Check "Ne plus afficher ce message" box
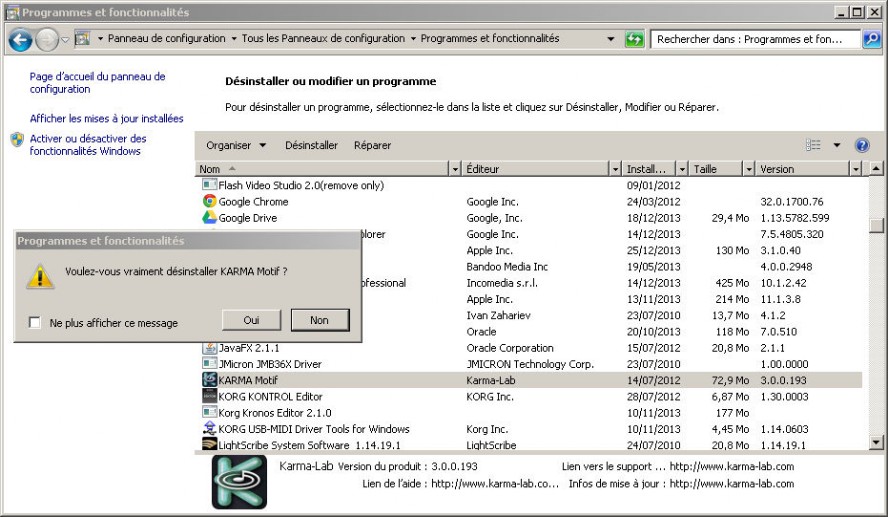This screenshot has width=888, height=517. 35,323
